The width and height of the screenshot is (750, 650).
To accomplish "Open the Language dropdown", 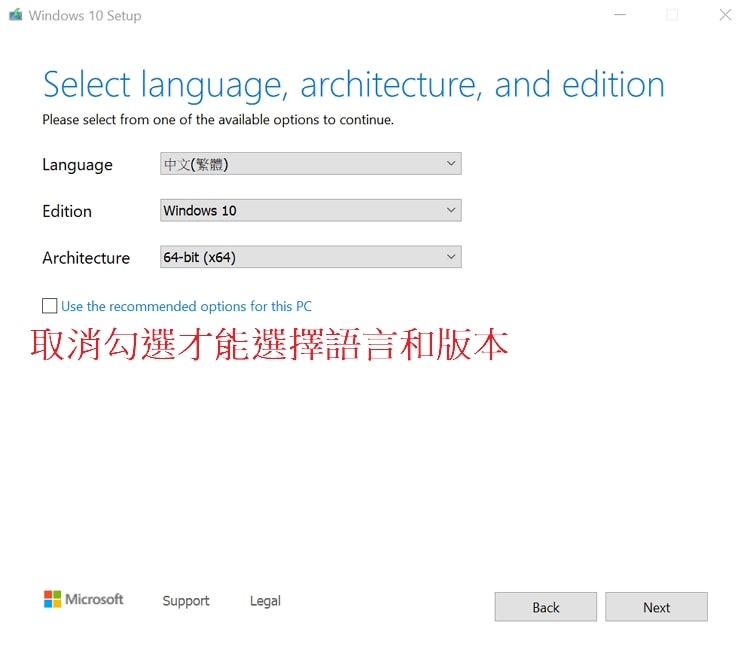I will (x=310, y=164).
